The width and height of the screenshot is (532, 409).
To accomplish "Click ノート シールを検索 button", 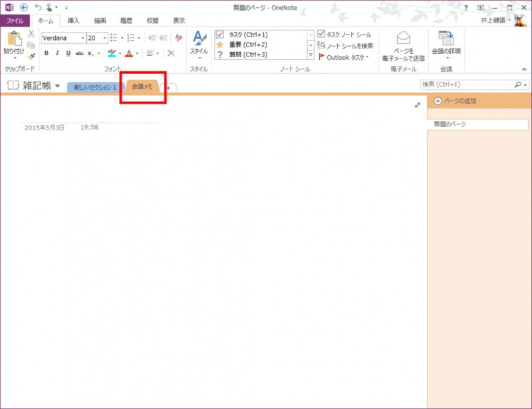I will [345, 45].
